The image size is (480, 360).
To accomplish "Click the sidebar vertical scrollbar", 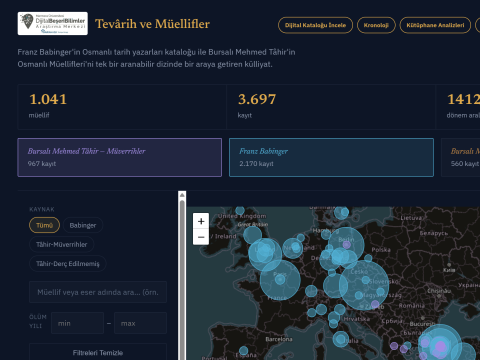I will point(182,280).
